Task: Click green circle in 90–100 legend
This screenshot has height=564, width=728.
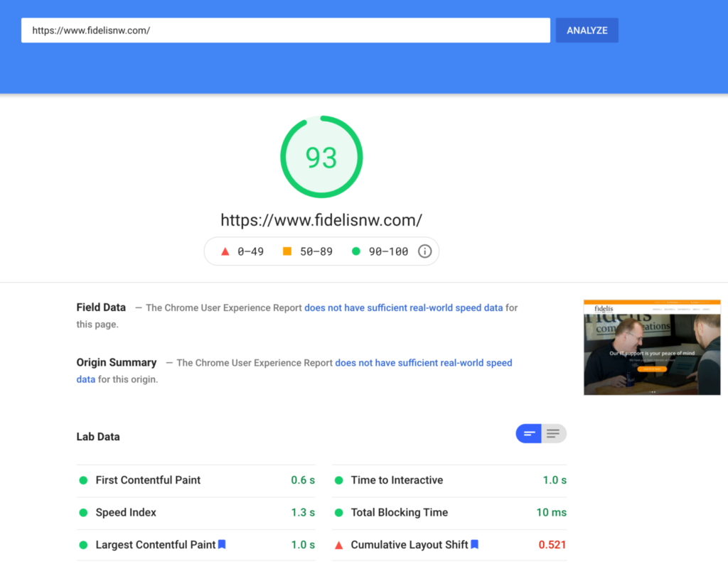Action: click(356, 251)
